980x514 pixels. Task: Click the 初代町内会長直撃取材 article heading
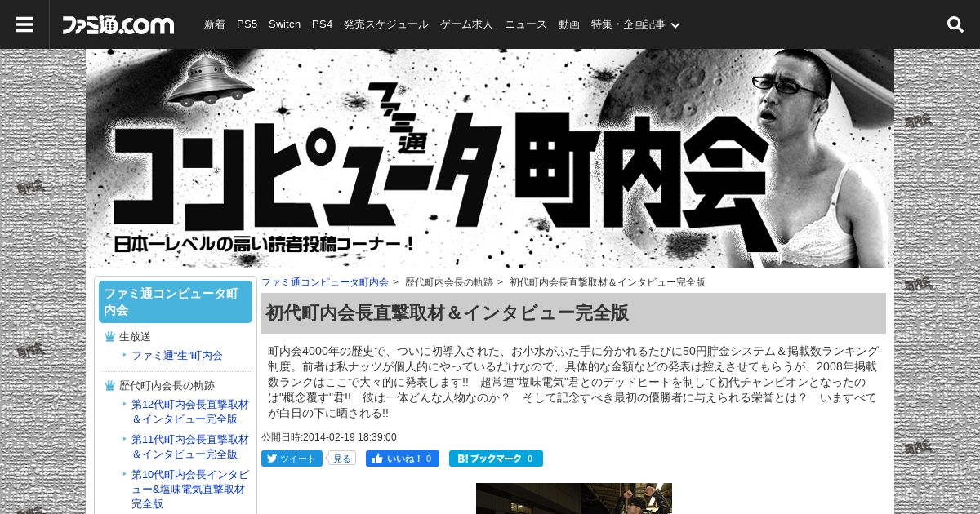573,313
